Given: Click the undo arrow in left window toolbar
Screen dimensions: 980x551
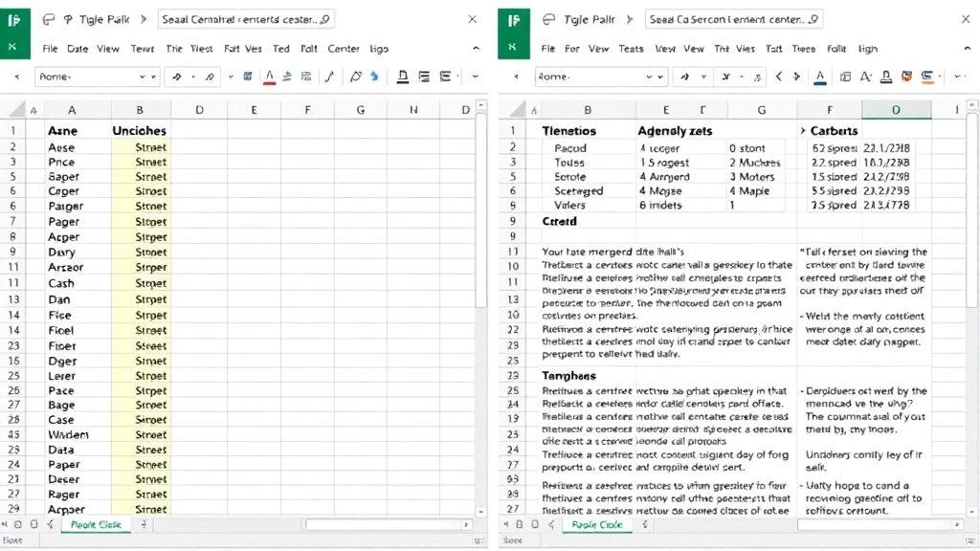Looking at the screenshot, I should coord(177,77).
